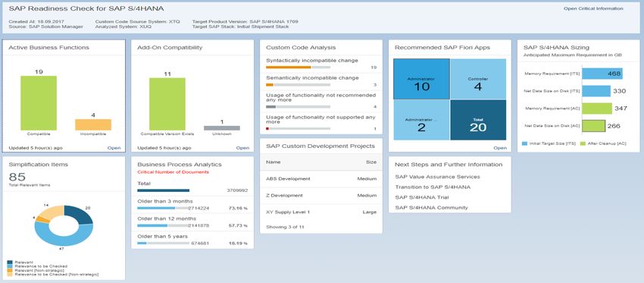644x283 pixels.
Task: Open SAP Value Assurance Services link
Action: pyautogui.click(x=437, y=177)
